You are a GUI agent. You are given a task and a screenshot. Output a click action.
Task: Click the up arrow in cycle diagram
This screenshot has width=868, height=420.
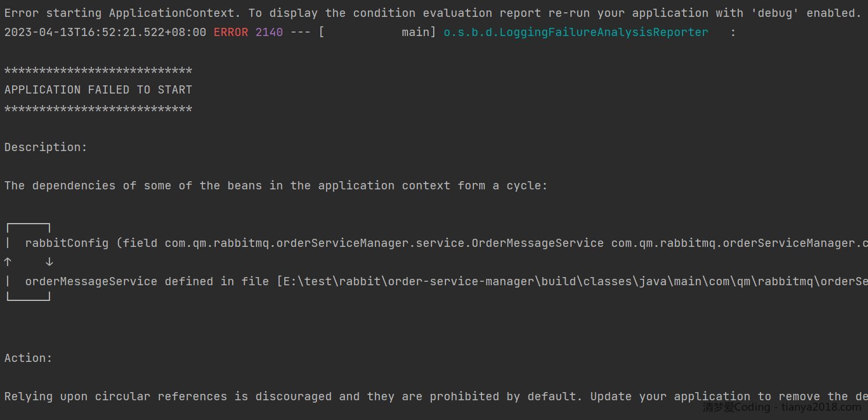click(x=8, y=262)
